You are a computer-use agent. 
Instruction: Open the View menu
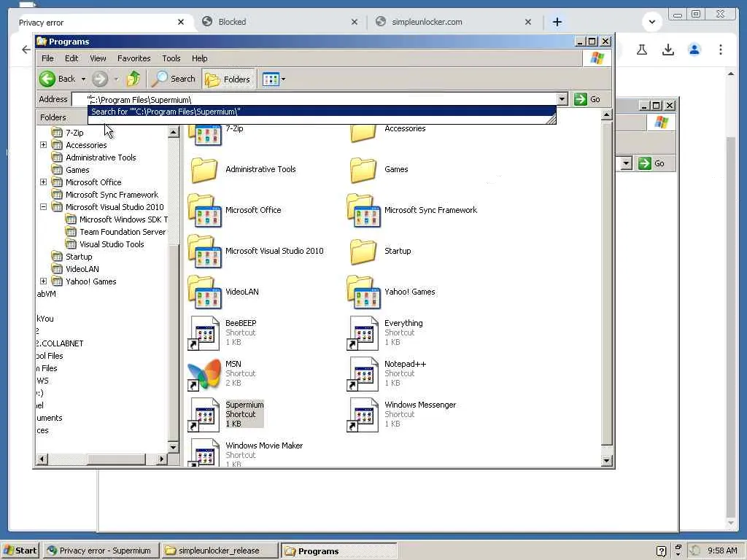(x=98, y=58)
